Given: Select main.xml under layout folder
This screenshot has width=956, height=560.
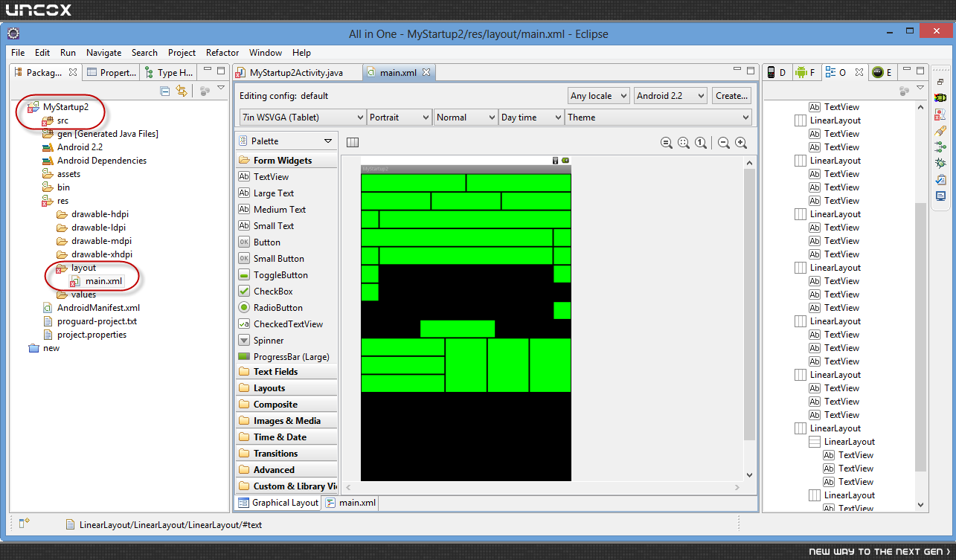Looking at the screenshot, I should tap(97, 281).
